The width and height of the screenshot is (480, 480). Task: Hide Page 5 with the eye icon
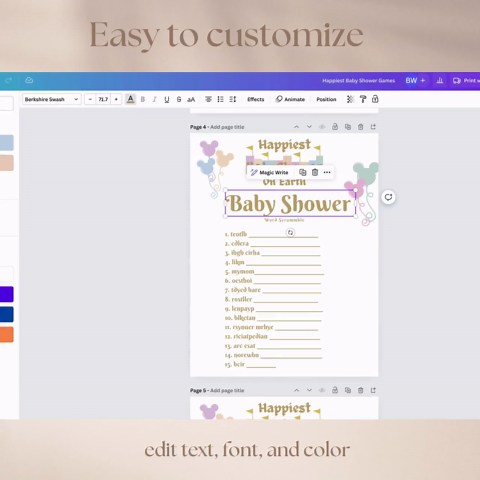[x=322, y=390]
